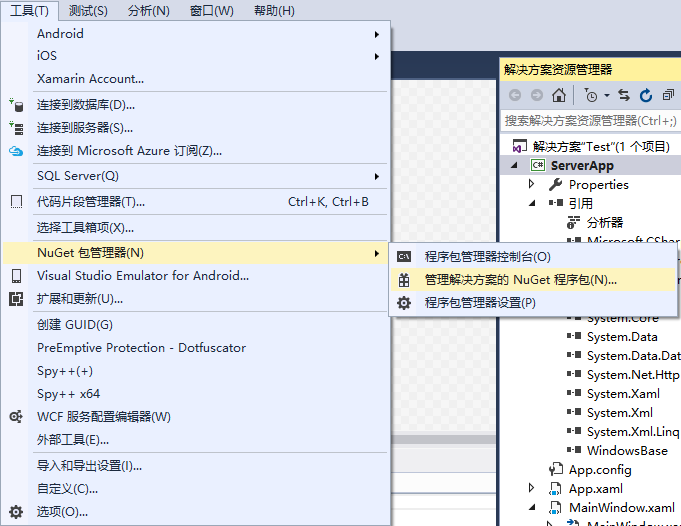Select the System.Xaml reference
Image resolution: width=681 pixels, height=526 pixels.
623,394
